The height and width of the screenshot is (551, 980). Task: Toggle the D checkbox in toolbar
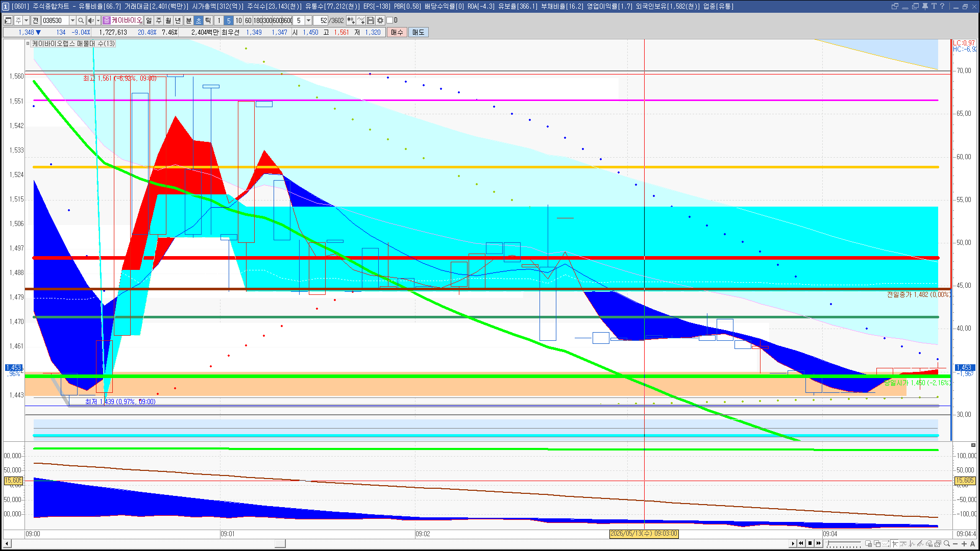coord(390,20)
